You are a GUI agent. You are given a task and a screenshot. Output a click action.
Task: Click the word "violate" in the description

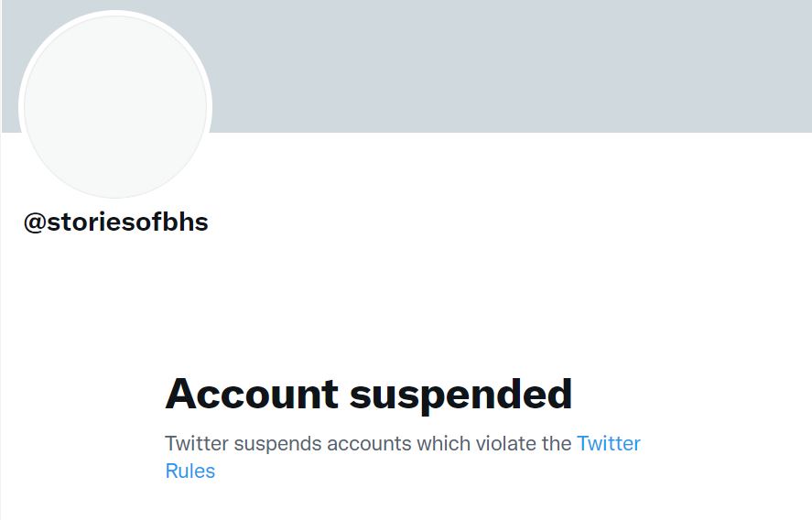(506, 444)
